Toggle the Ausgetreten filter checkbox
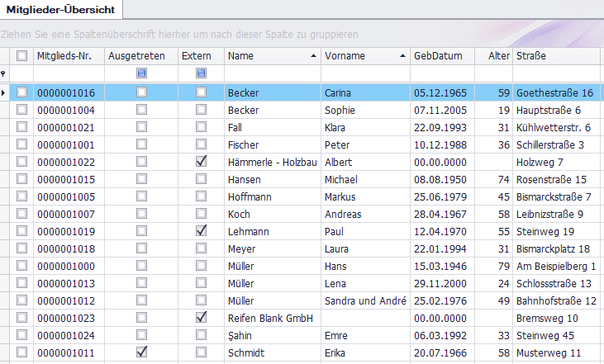 141,74
